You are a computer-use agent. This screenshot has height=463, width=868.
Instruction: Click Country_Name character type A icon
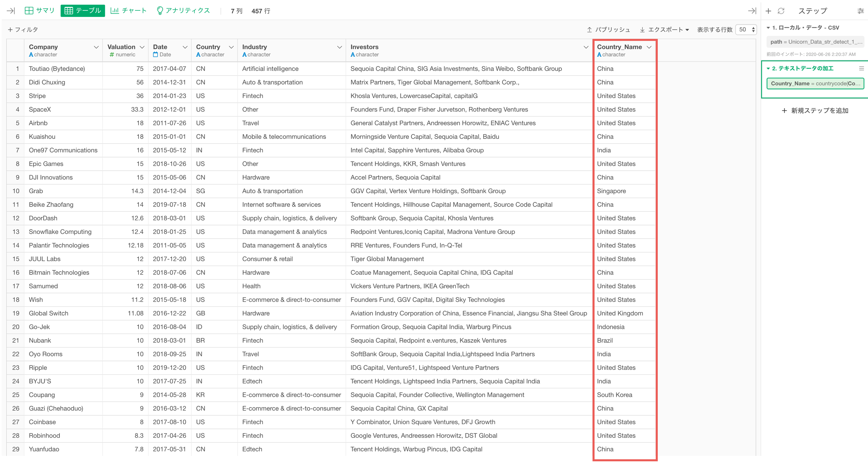(599, 54)
